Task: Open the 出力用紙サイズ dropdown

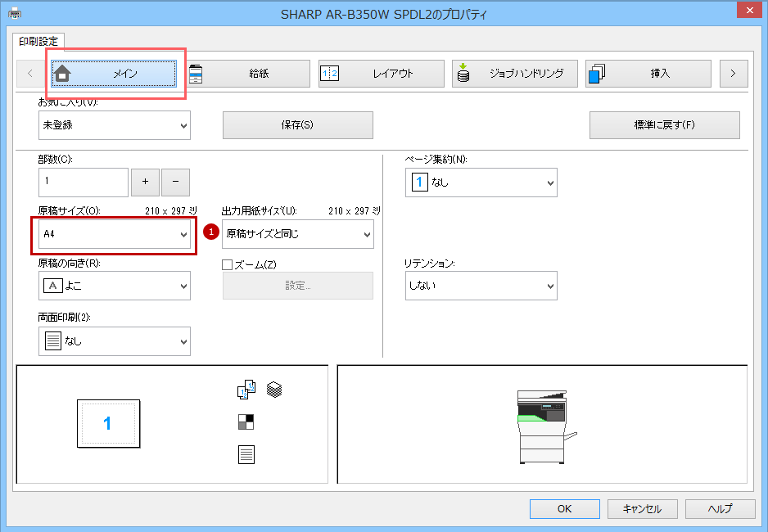Action: [298, 234]
